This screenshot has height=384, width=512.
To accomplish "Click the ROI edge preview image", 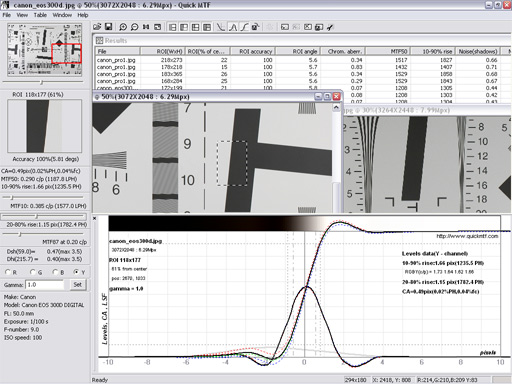I will [x=44, y=126].
